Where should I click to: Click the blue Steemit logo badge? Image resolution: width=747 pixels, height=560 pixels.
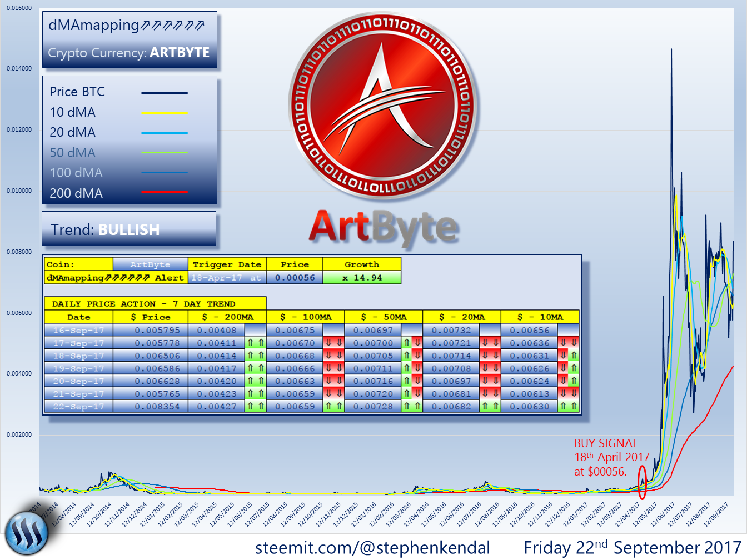point(27,532)
